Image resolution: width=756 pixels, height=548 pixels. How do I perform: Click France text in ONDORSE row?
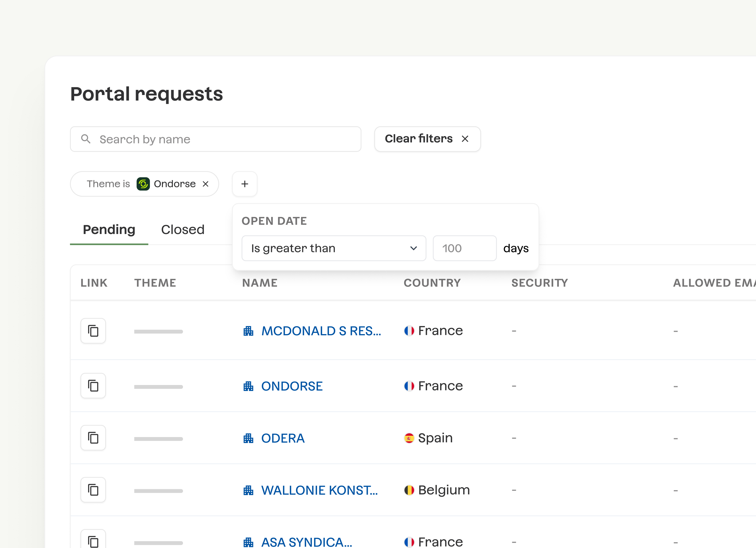(x=440, y=386)
